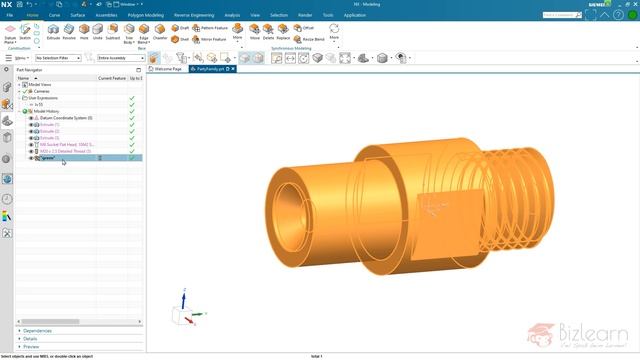Click the Help question mark icon
The image size is (640, 360).
(618, 15)
